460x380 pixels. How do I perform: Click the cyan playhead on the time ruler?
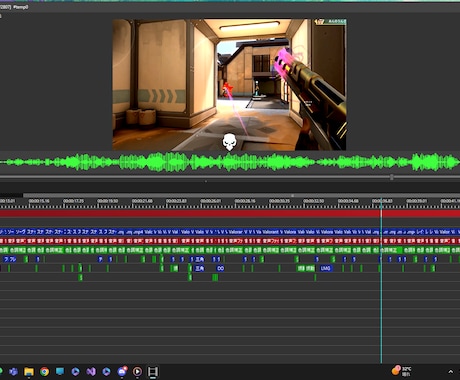tap(381, 202)
